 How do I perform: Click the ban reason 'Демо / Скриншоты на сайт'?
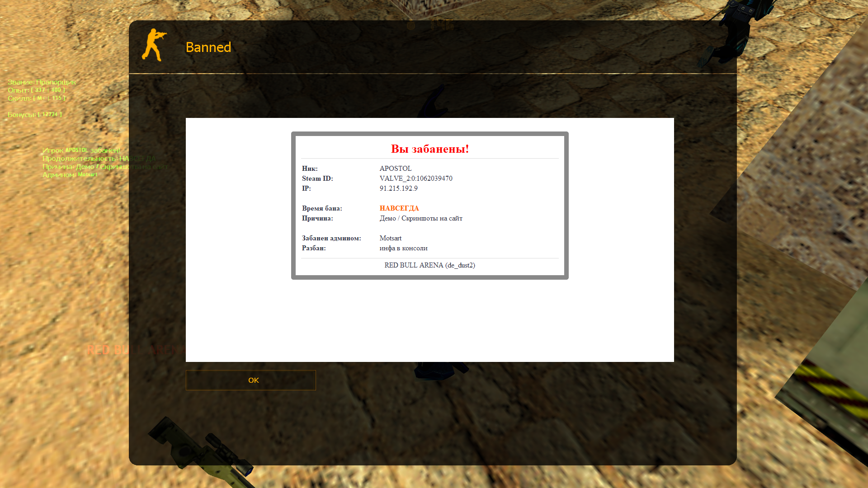[420, 218]
